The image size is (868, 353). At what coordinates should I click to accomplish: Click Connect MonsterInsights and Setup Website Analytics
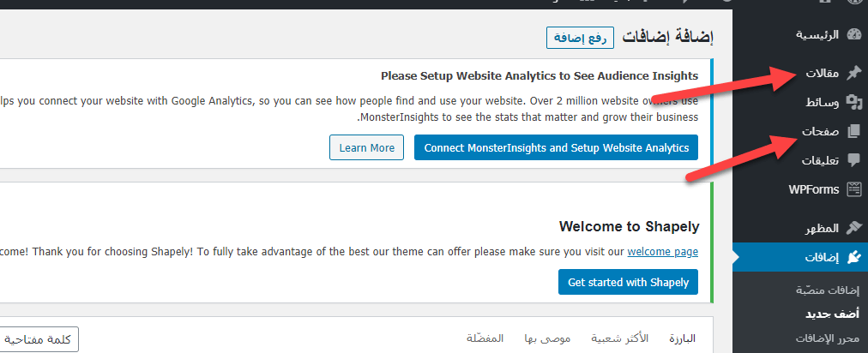(557, 147)
